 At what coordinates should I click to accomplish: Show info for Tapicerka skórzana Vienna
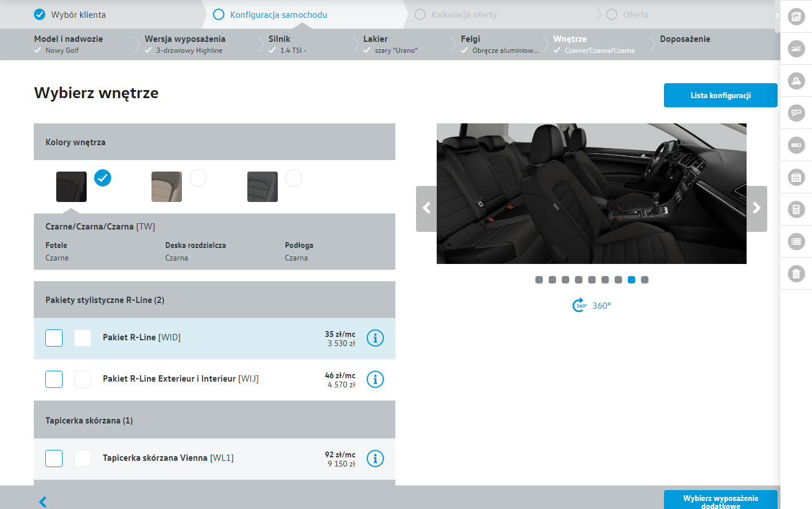tap(375, 459)
